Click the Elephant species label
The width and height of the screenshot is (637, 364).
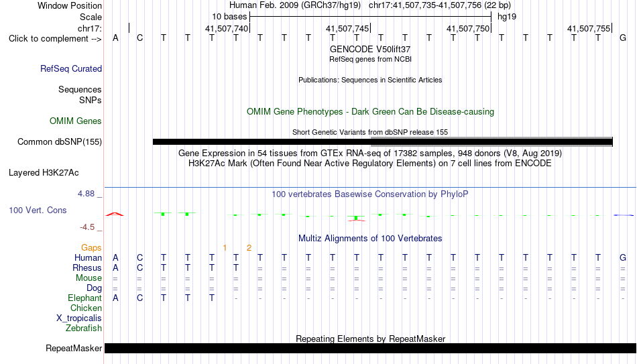(85, 298)
